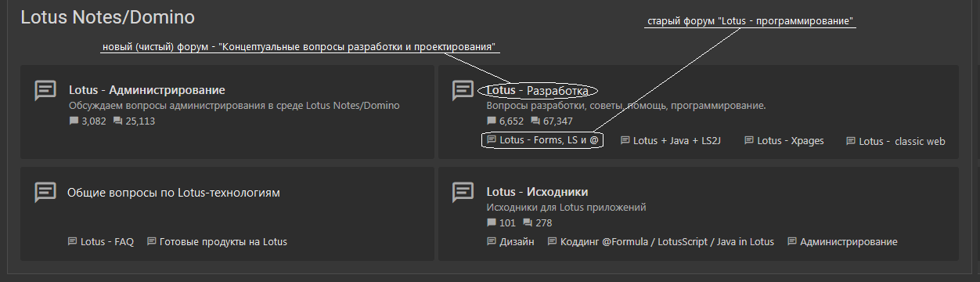Click small icon beside Lotus - classic web

click(851, 142)
